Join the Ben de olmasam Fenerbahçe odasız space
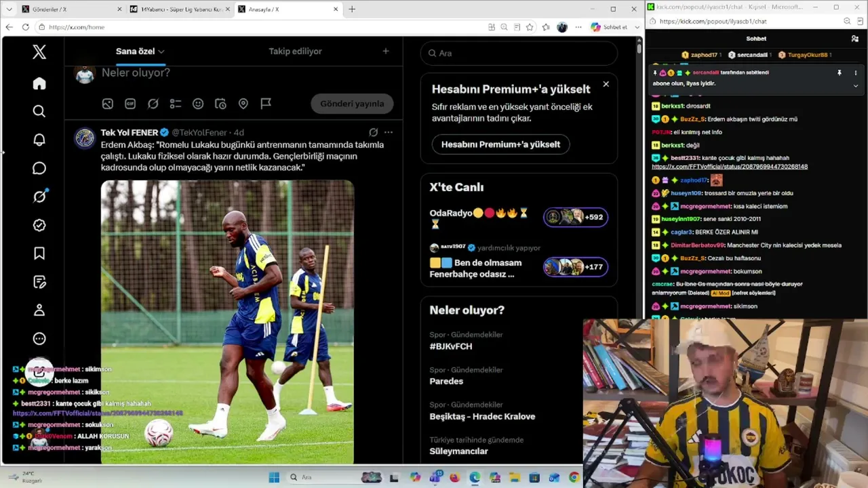Viewport: 868px width, 488px height. (x=576, y=267)
